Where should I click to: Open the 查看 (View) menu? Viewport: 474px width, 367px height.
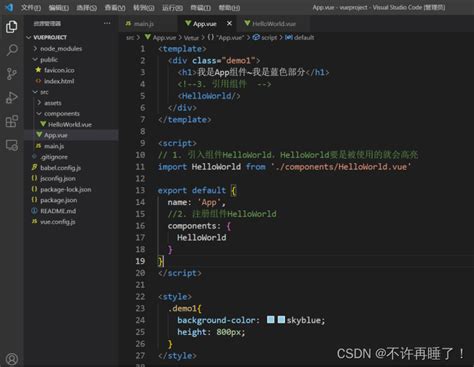[115, 7]
